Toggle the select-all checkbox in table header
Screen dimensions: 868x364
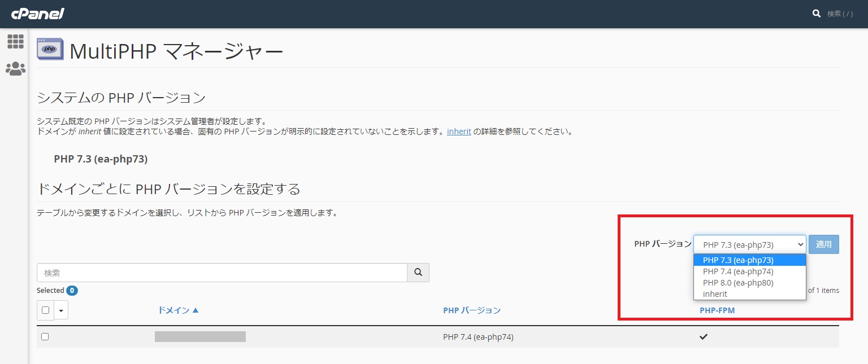[x=46, y=310]
